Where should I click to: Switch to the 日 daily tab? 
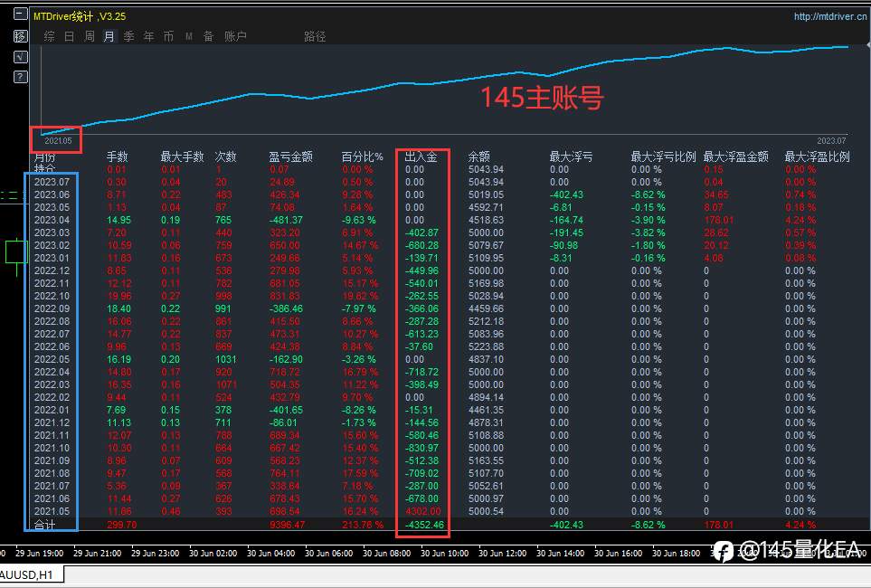click(x=70, y=37)
